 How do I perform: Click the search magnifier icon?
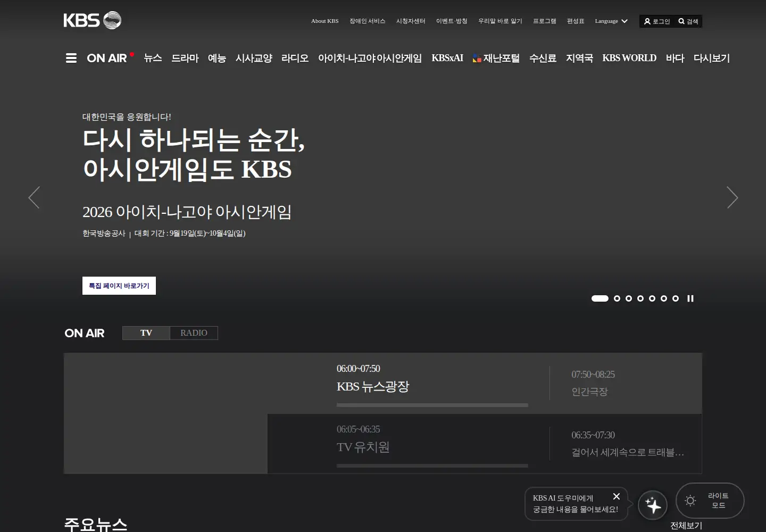[681, 21]
